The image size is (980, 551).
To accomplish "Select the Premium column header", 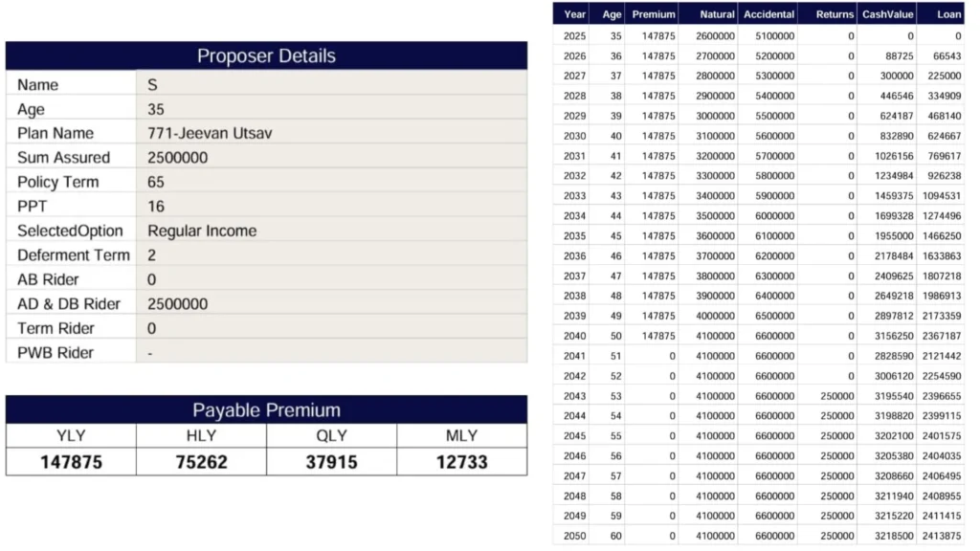I will coord(654,14).
